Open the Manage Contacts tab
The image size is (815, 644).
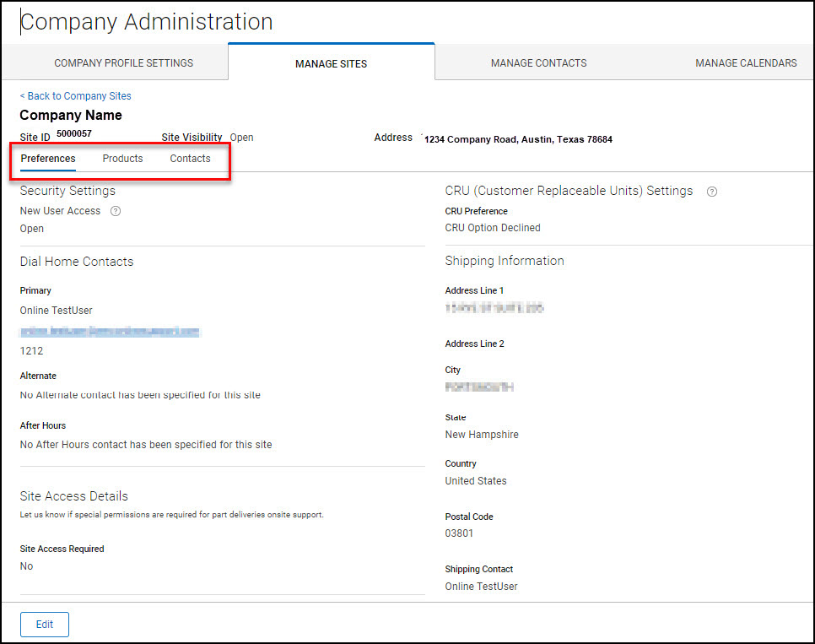tap(538, 63)
